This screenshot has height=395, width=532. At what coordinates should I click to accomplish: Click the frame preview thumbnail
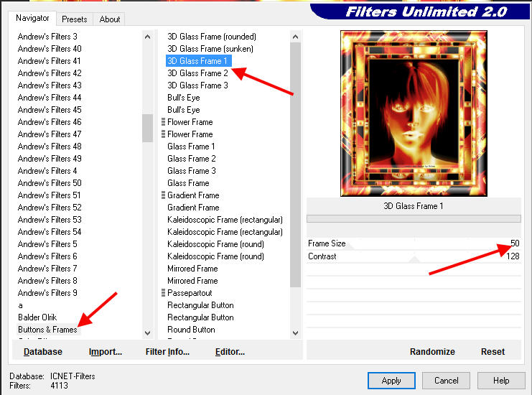coord(414,113)
